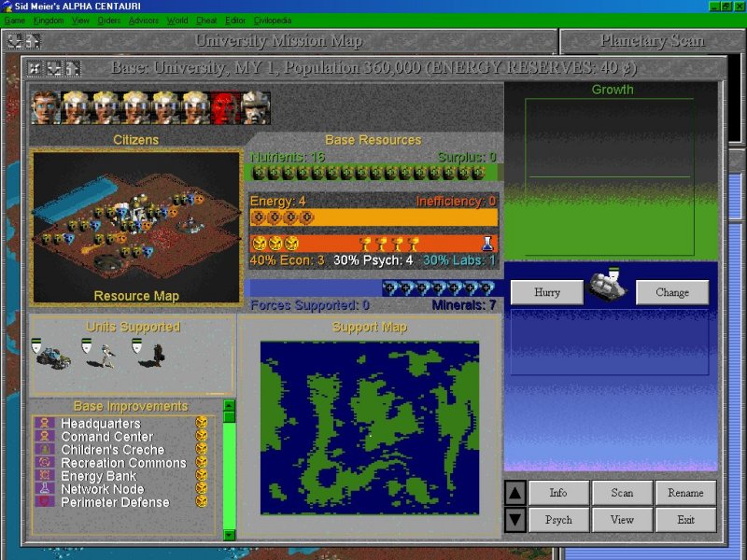Click the up triangle button beside Info
Image resolution: width=747 pixels, height=560 pixels.
click(515, 493)
